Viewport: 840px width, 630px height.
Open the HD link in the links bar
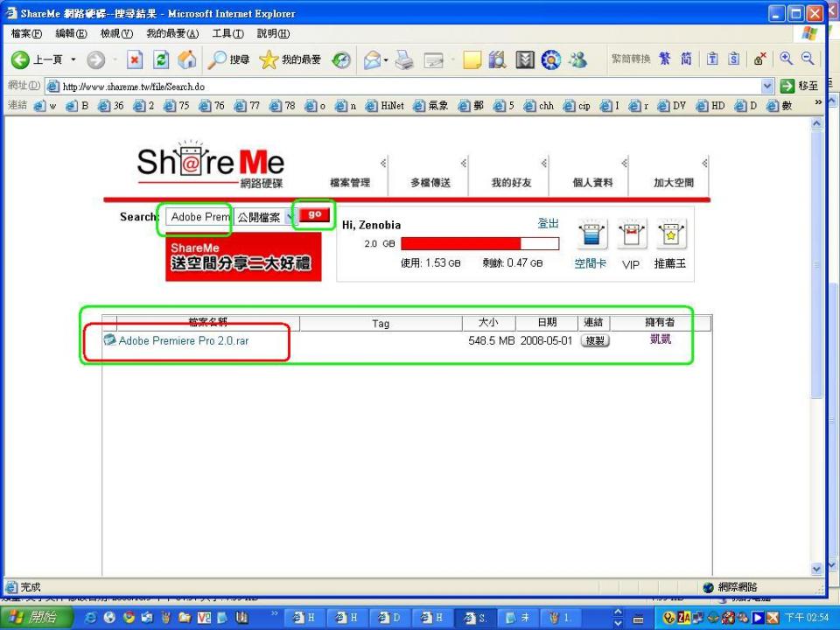coord(710,106)
